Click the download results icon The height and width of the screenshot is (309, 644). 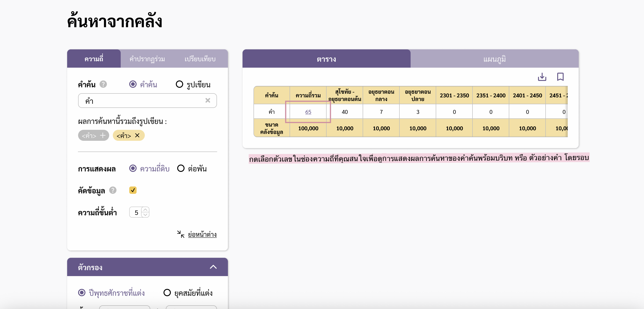542,77
